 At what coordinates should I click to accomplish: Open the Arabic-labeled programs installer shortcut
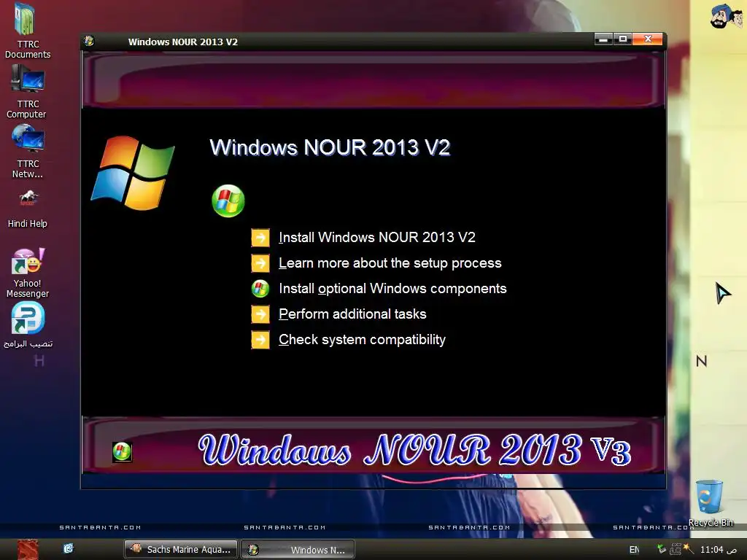[x=28, y=324]
